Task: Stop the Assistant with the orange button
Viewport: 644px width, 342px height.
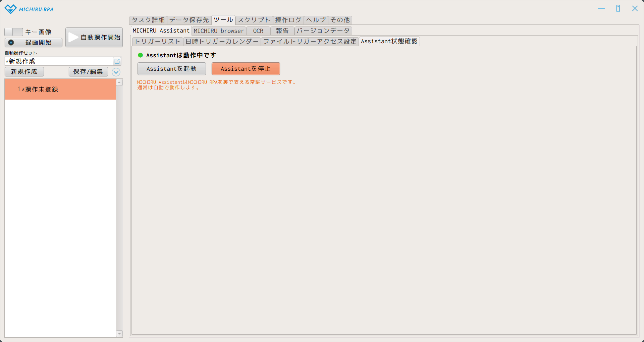Action: (x=246, y=69)
